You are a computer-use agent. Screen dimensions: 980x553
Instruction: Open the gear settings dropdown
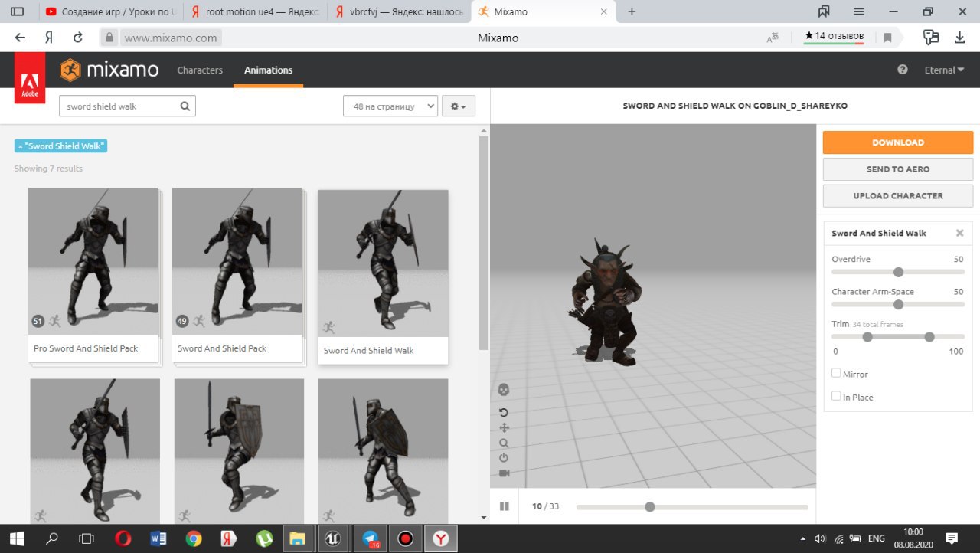coord(459,106)
